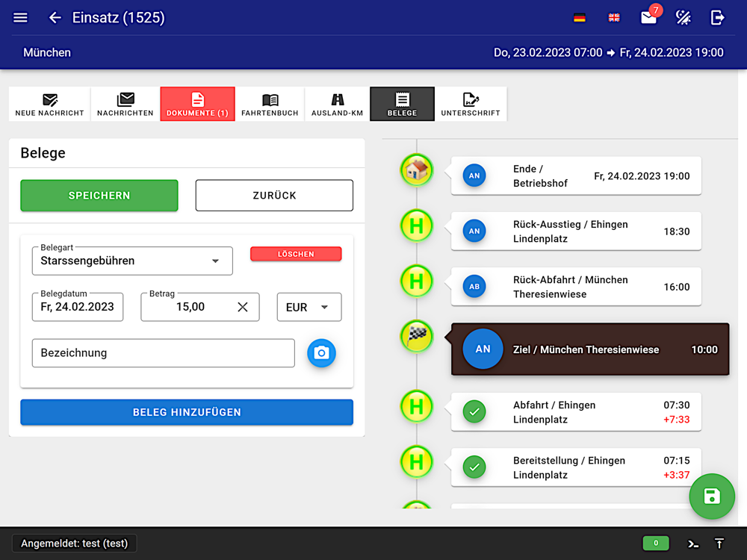Open the console icon in bottom bar
This screenshot has height=560, width=747.
(x=693, y=544)
